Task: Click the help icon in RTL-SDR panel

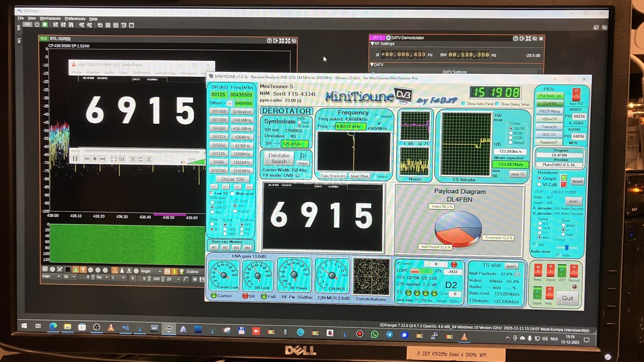Action: [x=269, y=41]
